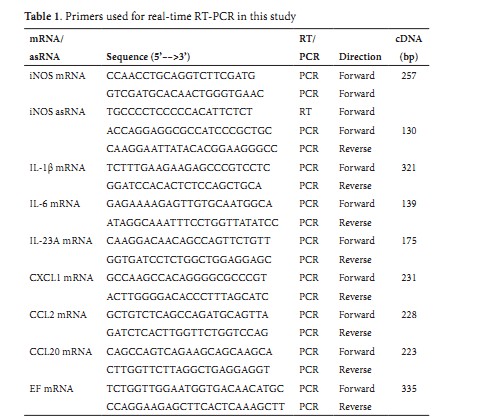Viewport: 502px width, 420px height.
Task: Select the iNOS mRNA row label
Action: click(57, 76)
